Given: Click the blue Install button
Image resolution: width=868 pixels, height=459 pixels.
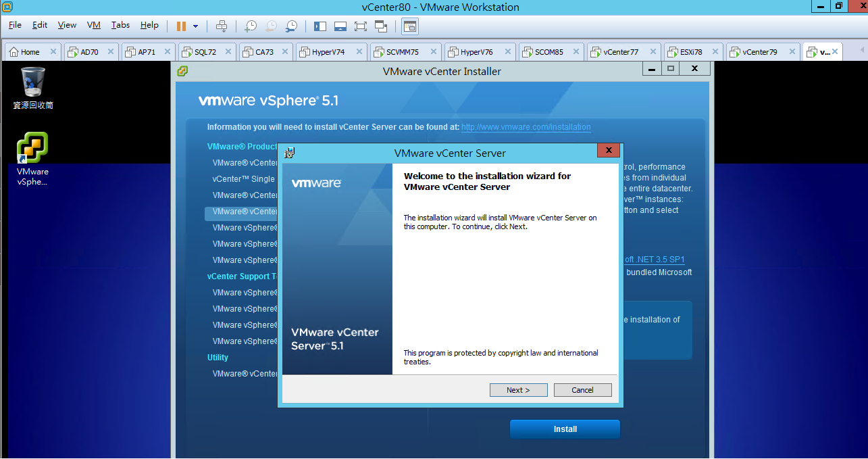Looking at the screenshot, I should [x=565, y=429].
